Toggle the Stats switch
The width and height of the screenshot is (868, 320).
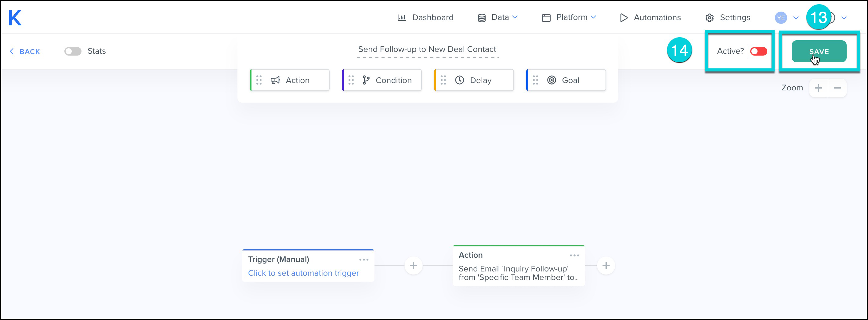coord(73,51)
